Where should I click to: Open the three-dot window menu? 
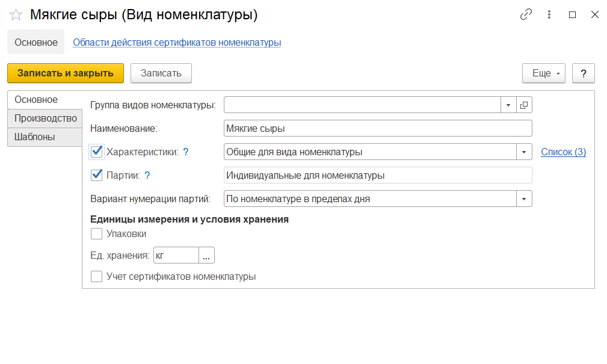coord(549,15)
